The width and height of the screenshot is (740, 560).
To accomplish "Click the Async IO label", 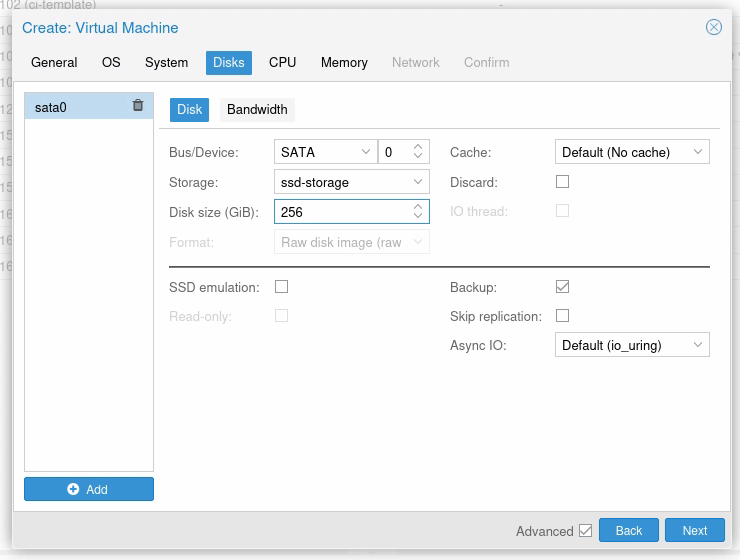I will [x=478, y=345].
